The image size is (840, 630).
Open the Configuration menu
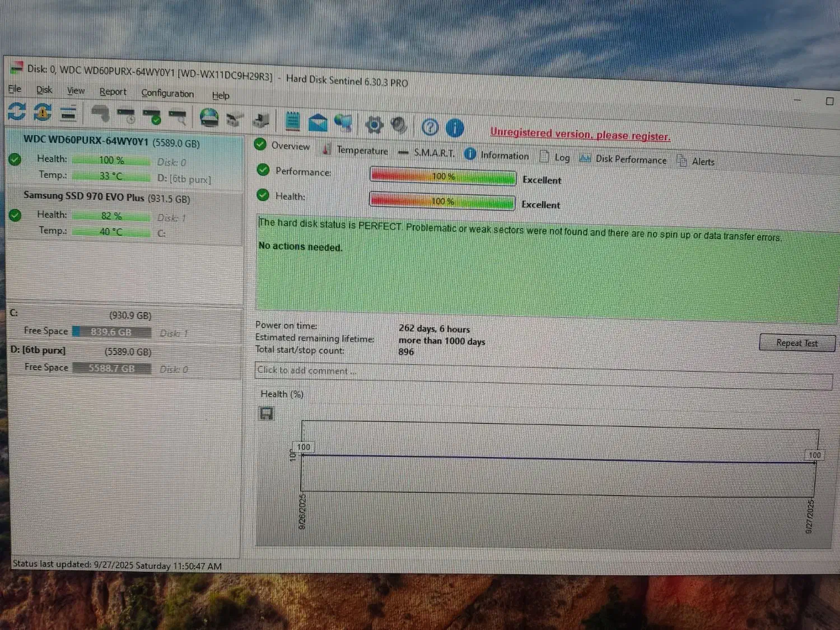[x=167, y=94]
